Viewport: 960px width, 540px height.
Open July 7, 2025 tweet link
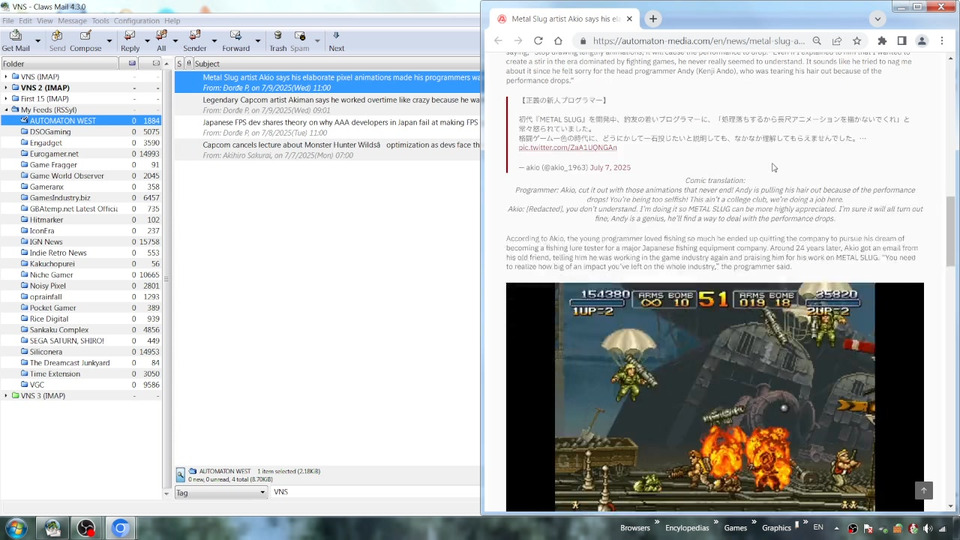click(610, 167)
